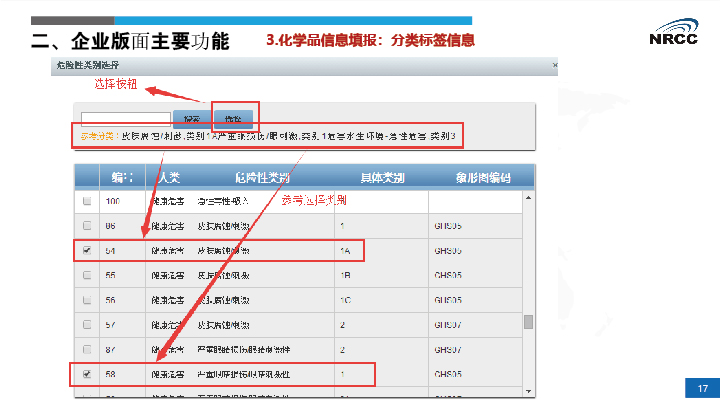Click the slide number 17 badge
This screenshot has width=720, height=405.
(702, 388)
